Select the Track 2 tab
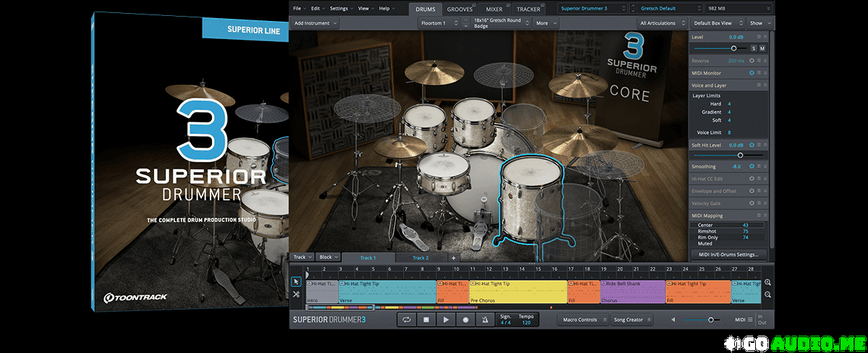Image resolution: width=868 pixels, height=353 pixels. coord(421,258)
